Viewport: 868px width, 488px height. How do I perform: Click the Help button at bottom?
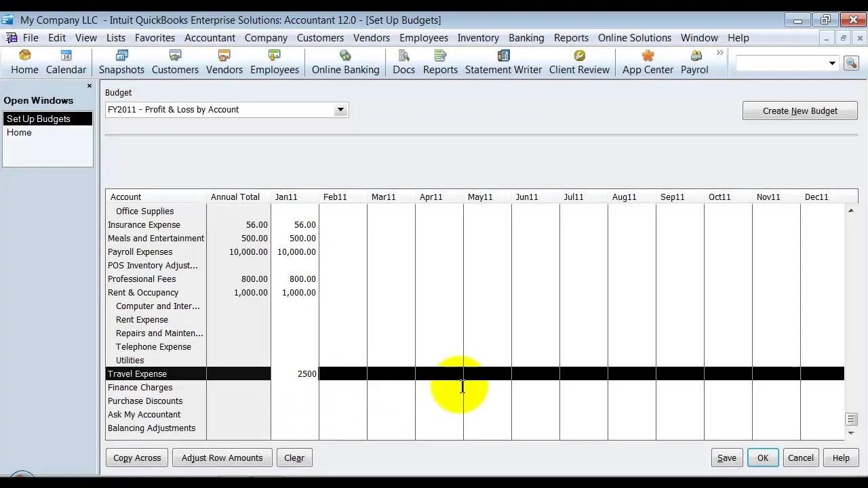(841, 457)
